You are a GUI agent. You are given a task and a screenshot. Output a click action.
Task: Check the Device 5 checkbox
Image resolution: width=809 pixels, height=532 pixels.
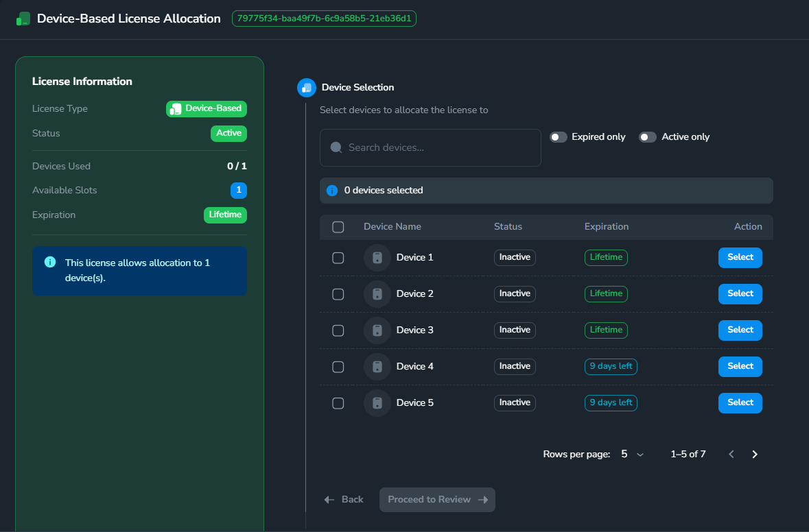[x=338, y=403]
